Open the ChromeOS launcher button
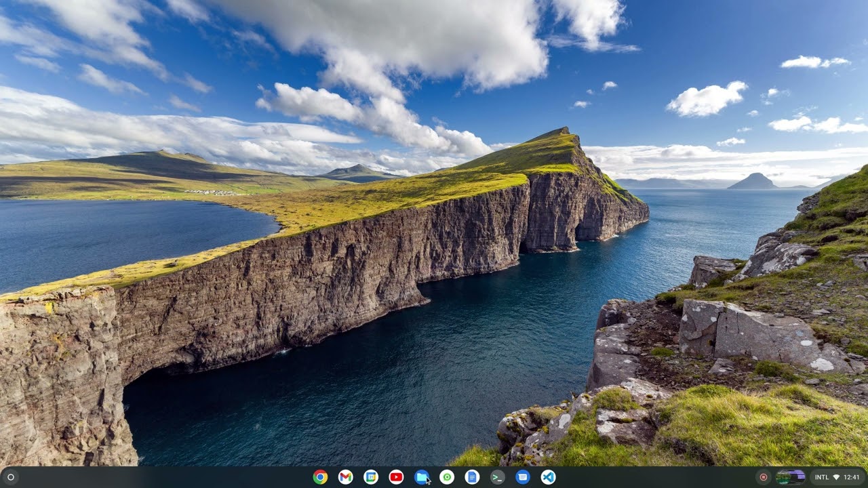 click(x=10, y=477)
